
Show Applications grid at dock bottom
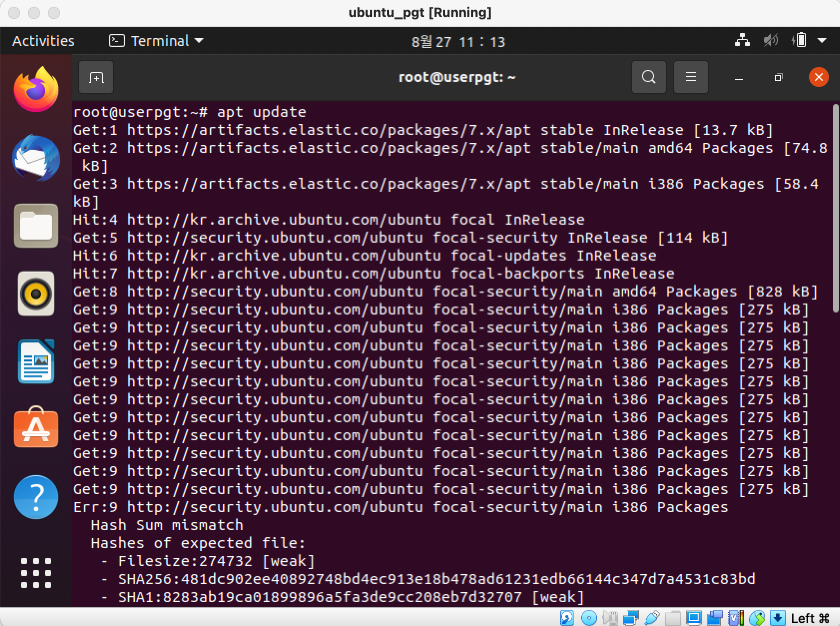coord(36,573)
